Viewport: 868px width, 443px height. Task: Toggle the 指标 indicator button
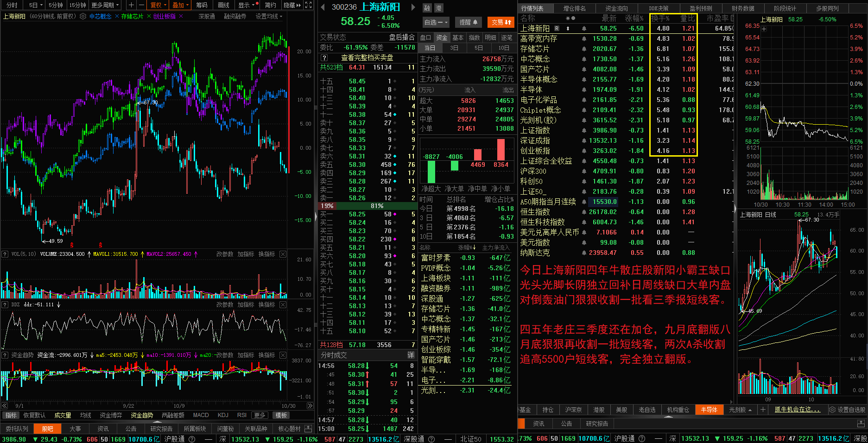pyautogui.click(x=11, y=415)
